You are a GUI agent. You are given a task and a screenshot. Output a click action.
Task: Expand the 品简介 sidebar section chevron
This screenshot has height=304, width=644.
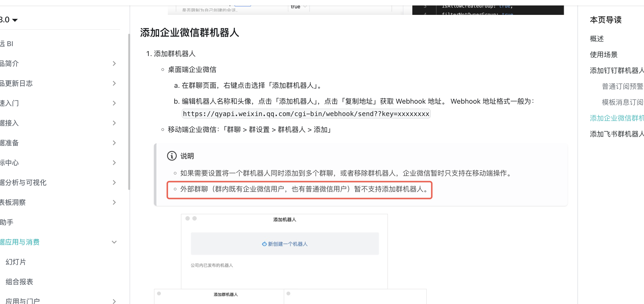pos(114,63)
